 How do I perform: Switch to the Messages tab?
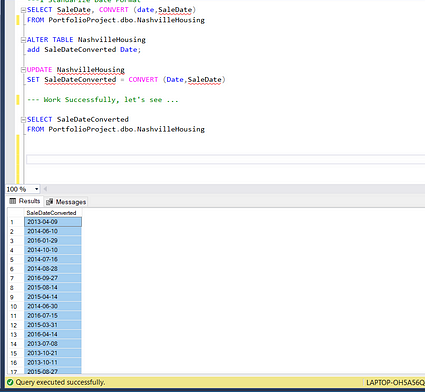click(x=66, y=202)
